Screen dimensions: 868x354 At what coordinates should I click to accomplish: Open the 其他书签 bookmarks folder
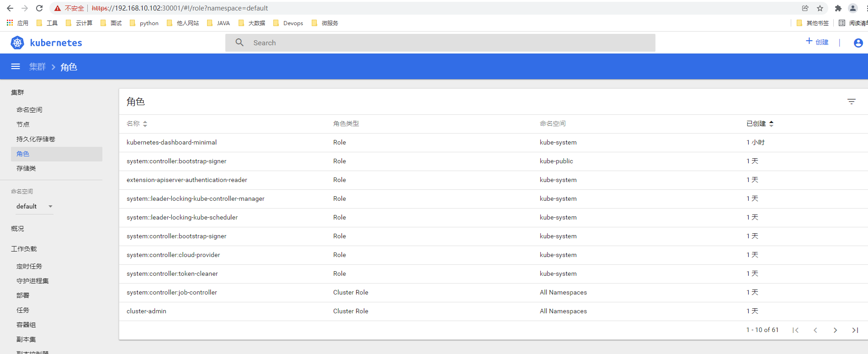pos(813,23)
